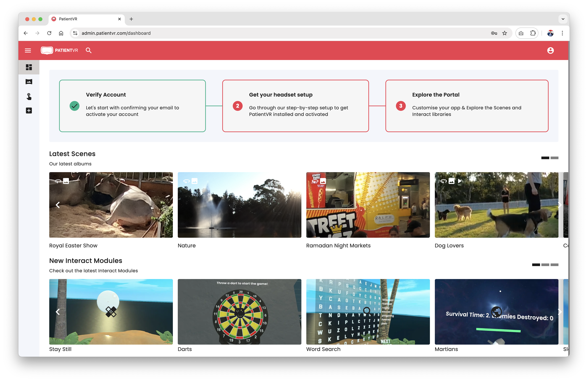Go forward in browser history
The image size is (588, 381).
coord(37,33)
